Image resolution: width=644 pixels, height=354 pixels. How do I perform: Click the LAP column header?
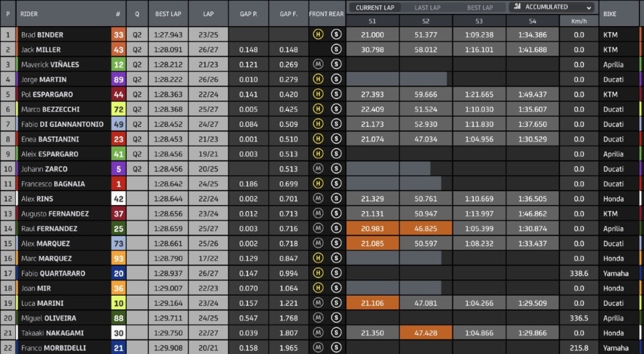(208, 14)
